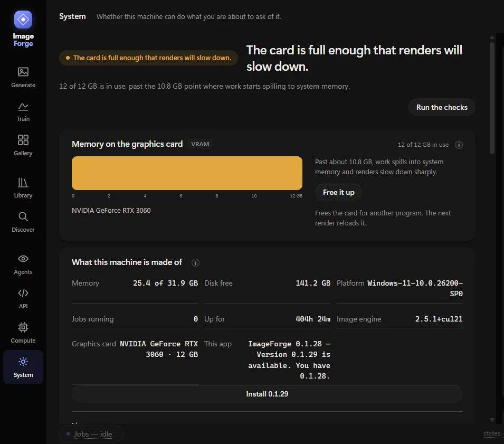Image resolution: width=504 pixels, height=444 pixels.
Task: Click the 'NVIDIA GeForce RTX 3060' label under the bar
Action: pyautogui.click(x=111, y=210)
